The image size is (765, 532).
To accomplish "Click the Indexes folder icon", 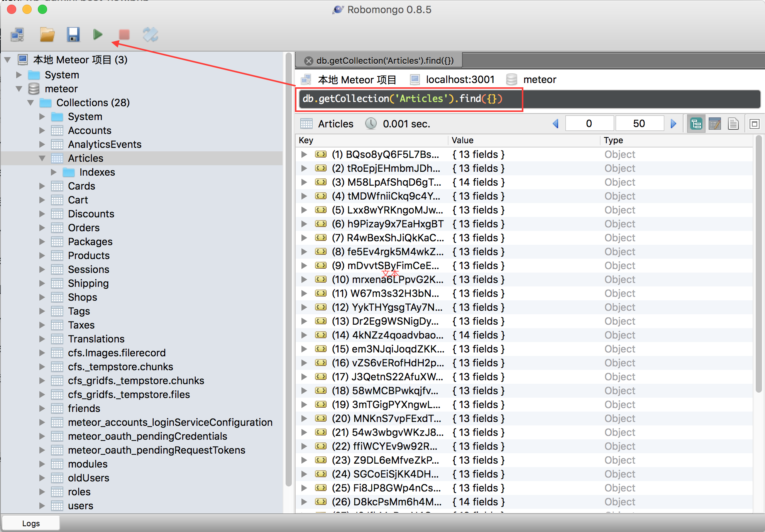I will pos(69,172).
